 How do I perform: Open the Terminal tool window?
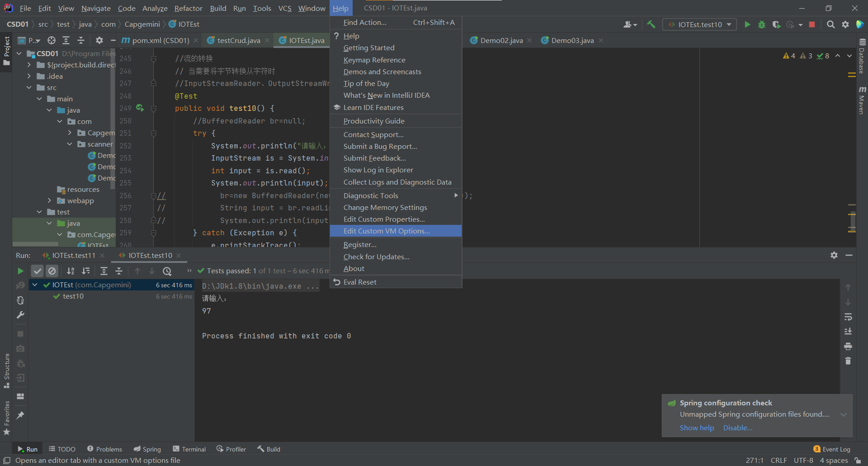point(189,449)
